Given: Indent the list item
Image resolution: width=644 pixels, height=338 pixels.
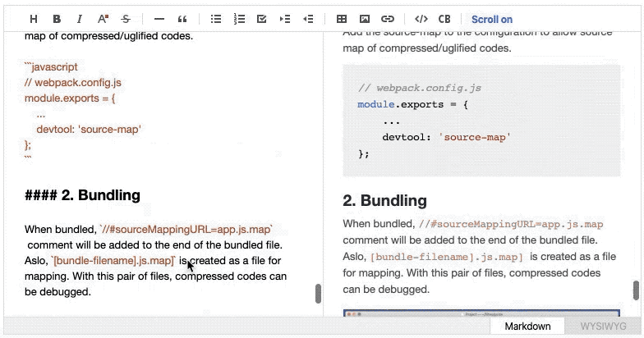Looking at the screenshot, I should (x=284, y=19).
